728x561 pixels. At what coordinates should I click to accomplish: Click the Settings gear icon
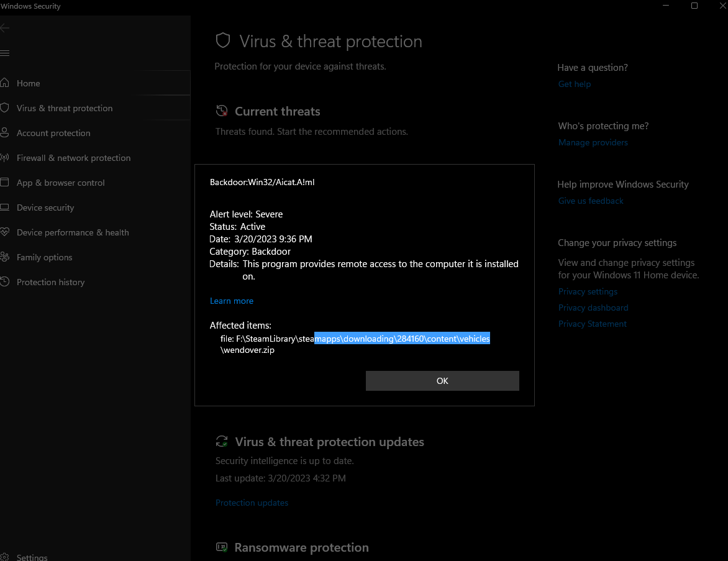pos(4,557)
